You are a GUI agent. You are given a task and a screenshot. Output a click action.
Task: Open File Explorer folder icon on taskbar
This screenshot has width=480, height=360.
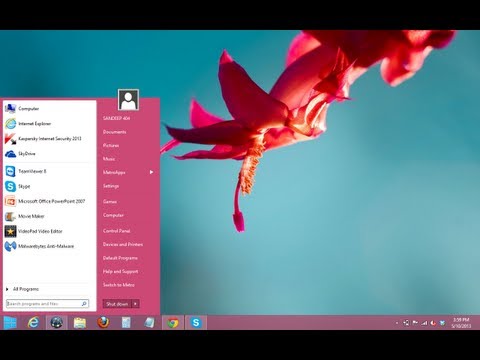point(80,323)
